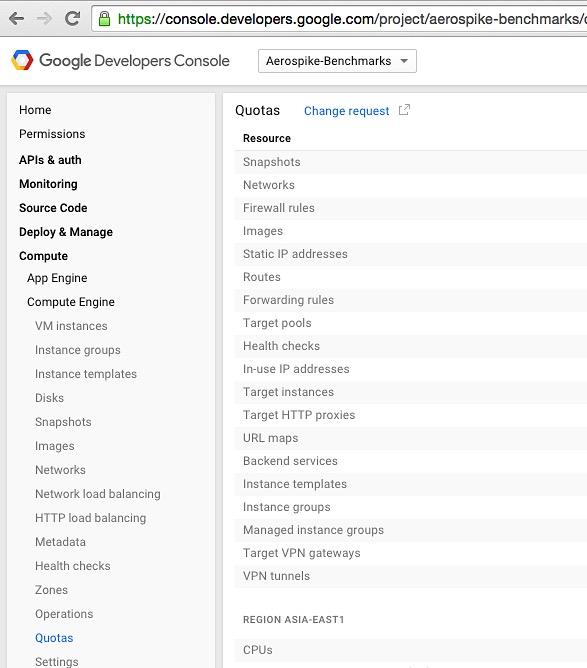The image size is (587, 668).
Task: Reload the page with the refresh icon
Action: pyautogui.click(x=72, y=18)
